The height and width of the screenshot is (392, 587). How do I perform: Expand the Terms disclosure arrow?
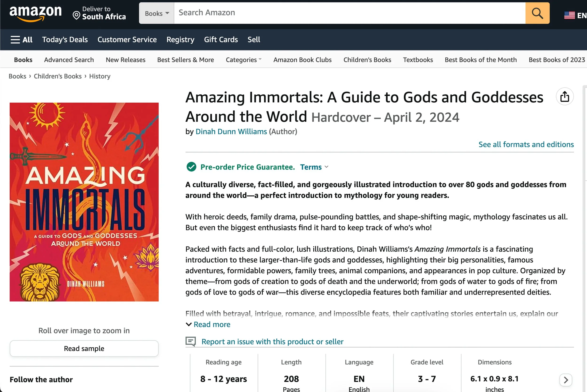tap(326, 167)
